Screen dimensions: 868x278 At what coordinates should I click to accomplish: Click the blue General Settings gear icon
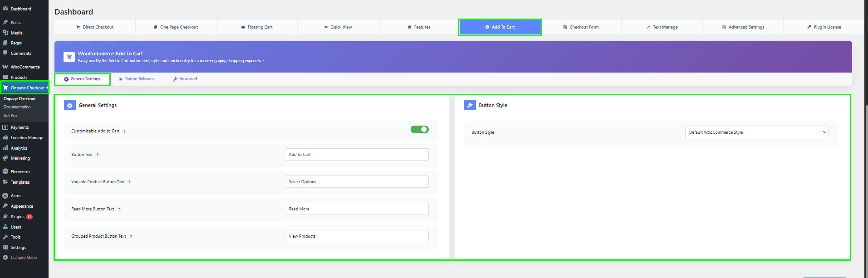pos(70,105)
